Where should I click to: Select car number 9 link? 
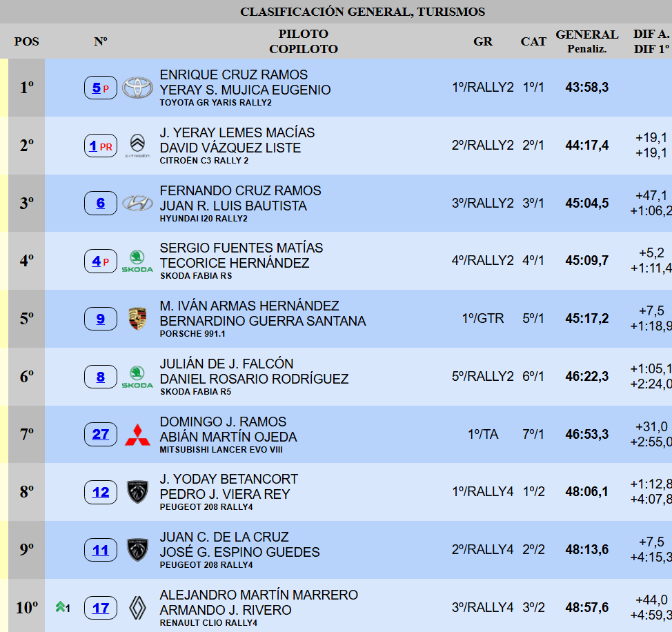pos(101,319)
